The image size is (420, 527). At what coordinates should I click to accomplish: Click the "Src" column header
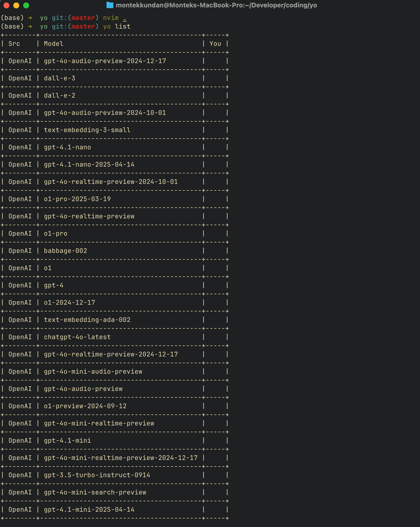pos(14,44)
